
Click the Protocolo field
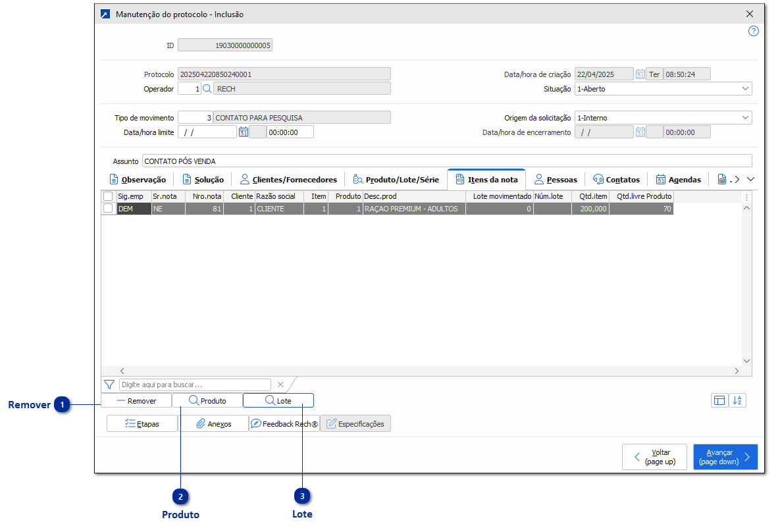(x=284, y=74)
